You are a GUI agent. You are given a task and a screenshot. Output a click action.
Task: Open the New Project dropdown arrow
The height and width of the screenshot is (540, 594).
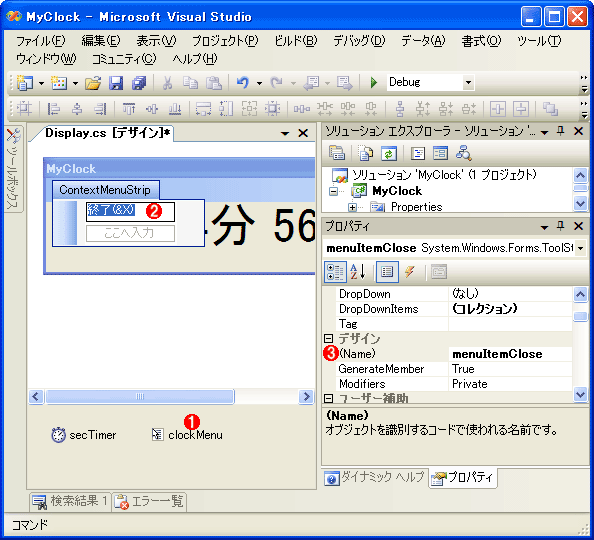pos(41,83)
